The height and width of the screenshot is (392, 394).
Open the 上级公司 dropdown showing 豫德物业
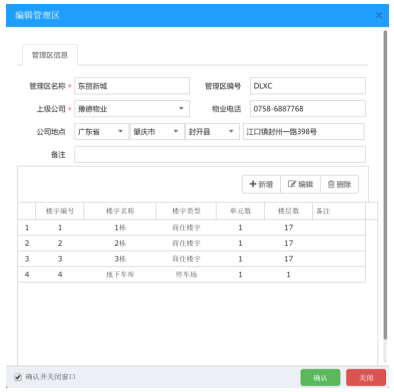pyautogui.click(x=132, y=109)
